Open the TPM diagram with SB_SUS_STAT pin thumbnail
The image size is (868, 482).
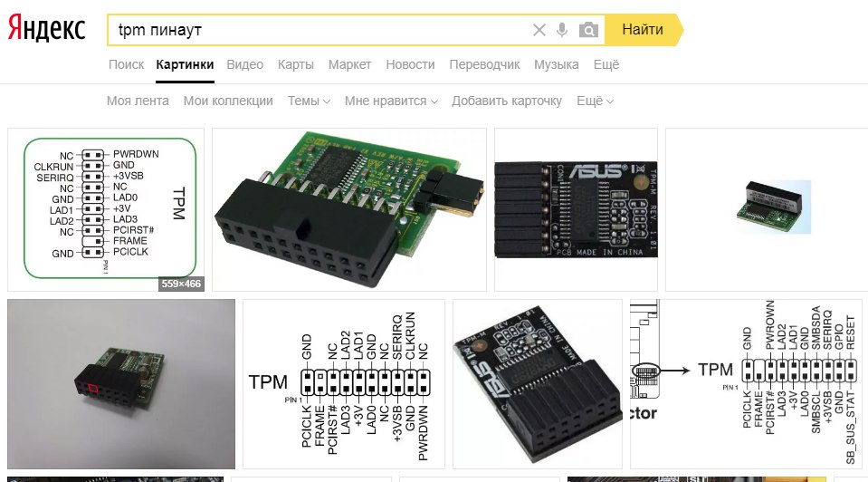(x=746, y=384)
